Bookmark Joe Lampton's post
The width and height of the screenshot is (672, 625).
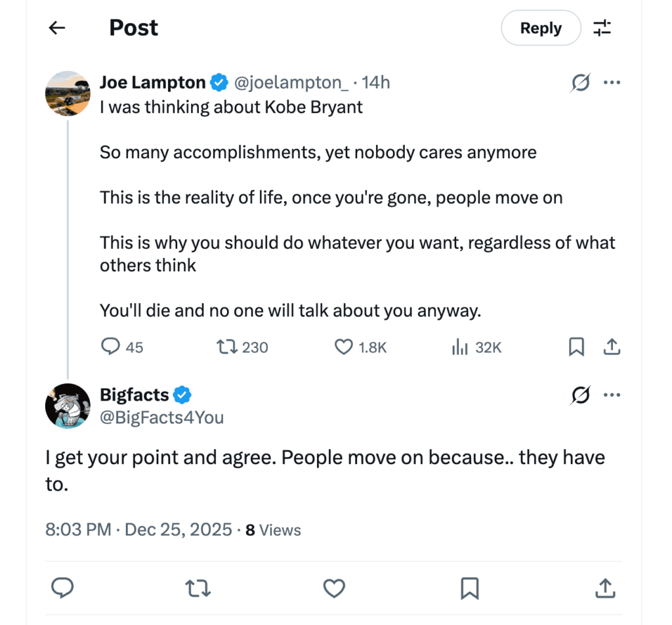[576, 347]
